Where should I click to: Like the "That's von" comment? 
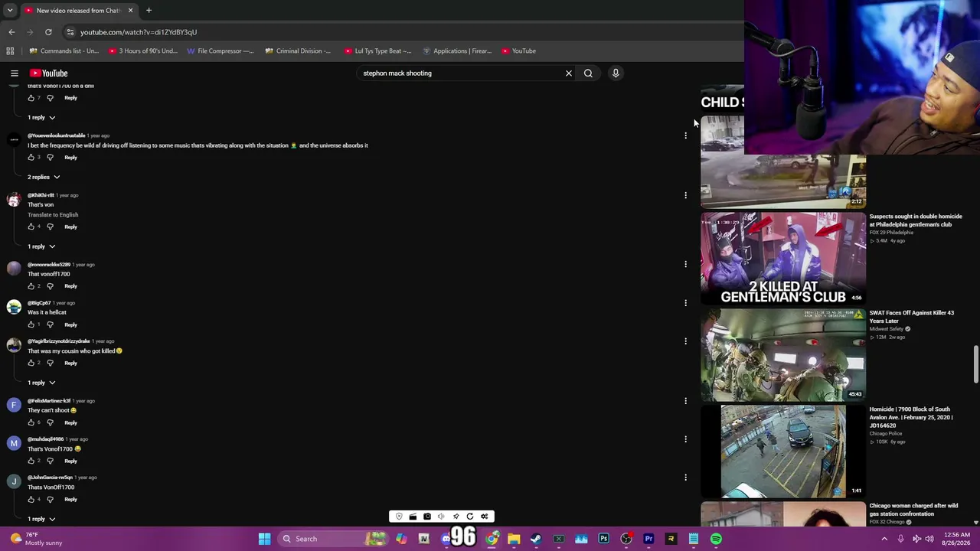click(x=31, y=227)
